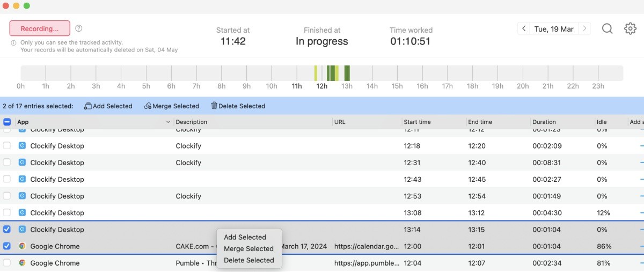Click the duration cell 00:08:31
The image size is (644, 272).
548,163
